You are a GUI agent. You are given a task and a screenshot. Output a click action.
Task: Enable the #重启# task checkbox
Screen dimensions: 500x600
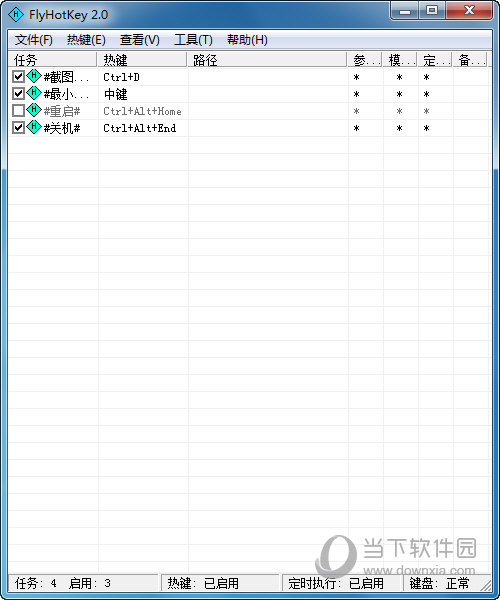click(x=18, y=111)
